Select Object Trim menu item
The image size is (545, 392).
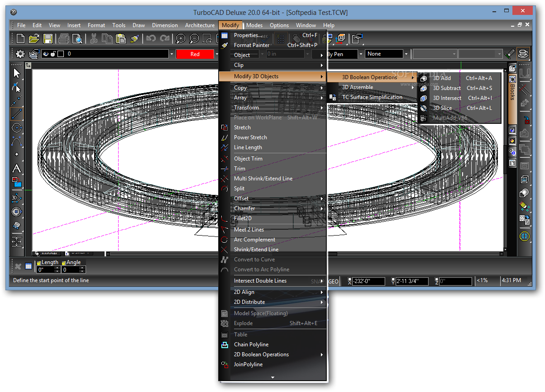coord(272,159)
